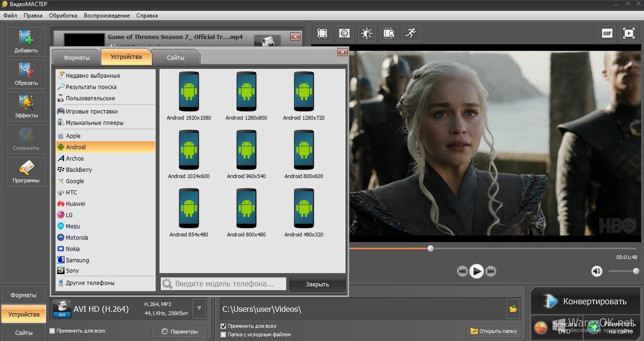Viewport: 644px width, 341px height.
Task: Open Сайты panel at bottom left
Action: (24, 333)
